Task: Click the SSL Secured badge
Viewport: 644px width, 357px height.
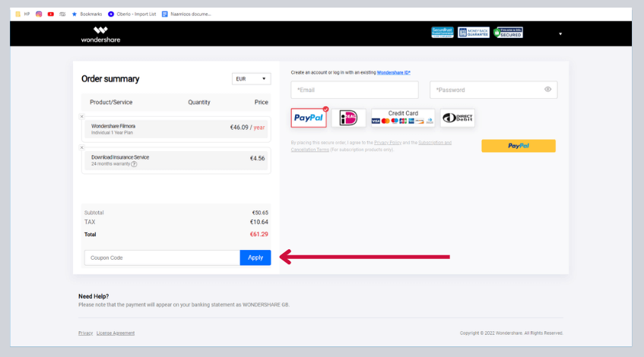Action: (x=508, y=33)
